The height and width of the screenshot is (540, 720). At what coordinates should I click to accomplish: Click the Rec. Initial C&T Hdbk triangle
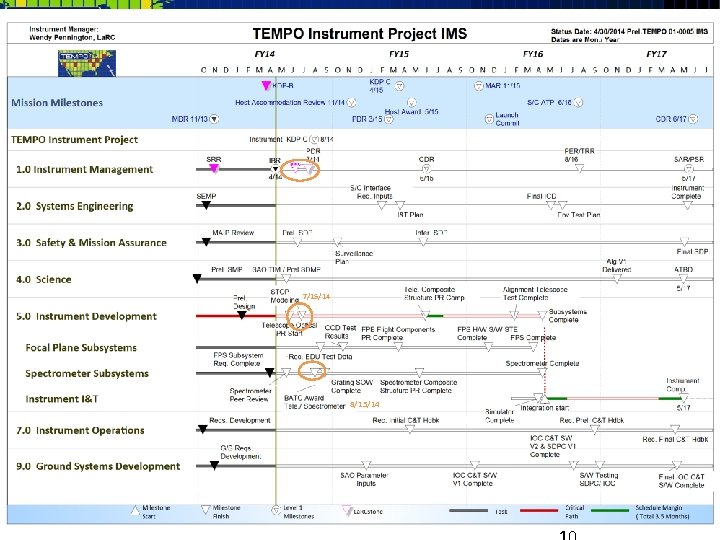tap(410, 429)
